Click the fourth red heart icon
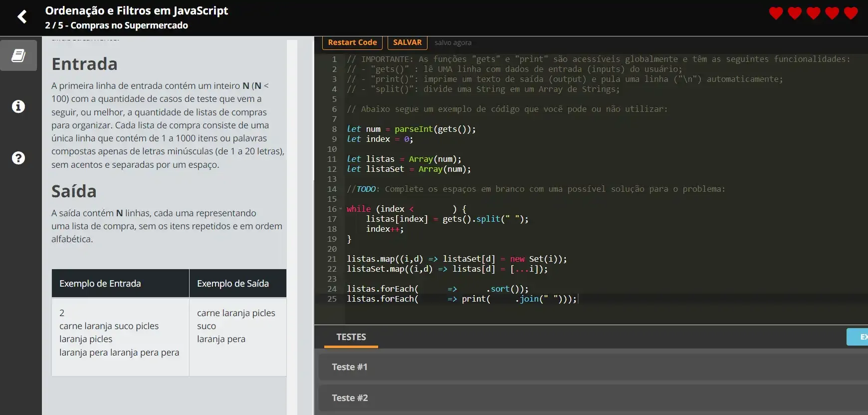Screen dimensions: 868x415 tap(832, 13)
